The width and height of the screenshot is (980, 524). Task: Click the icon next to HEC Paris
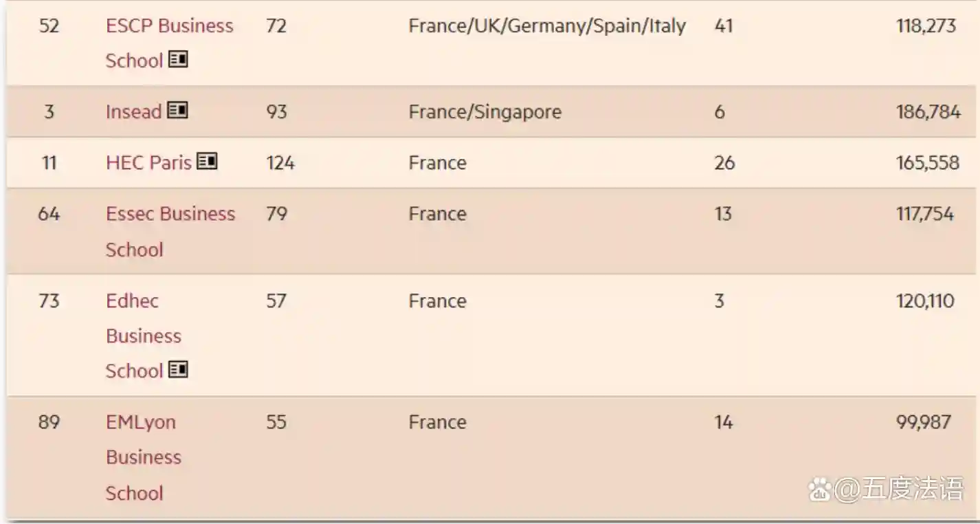point(207,161)
